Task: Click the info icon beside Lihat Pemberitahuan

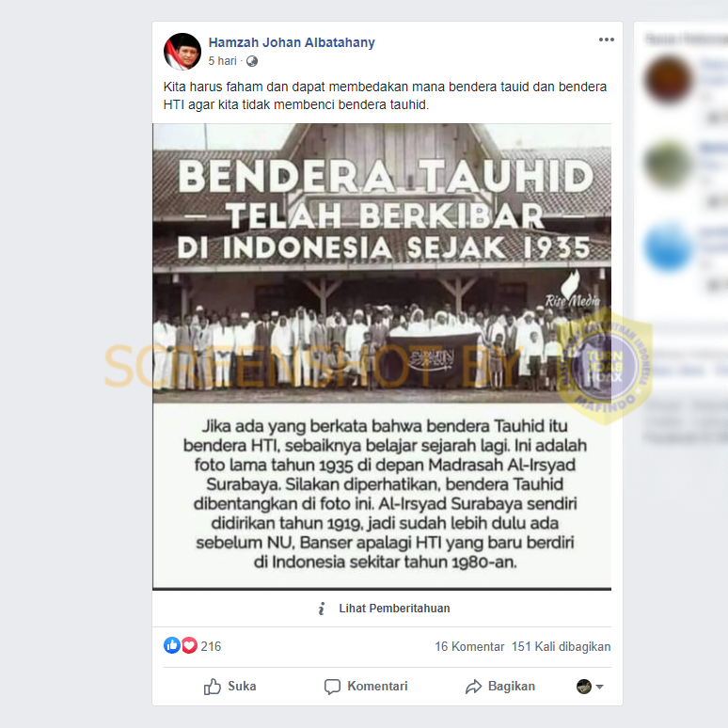Action: coord(322,609)
